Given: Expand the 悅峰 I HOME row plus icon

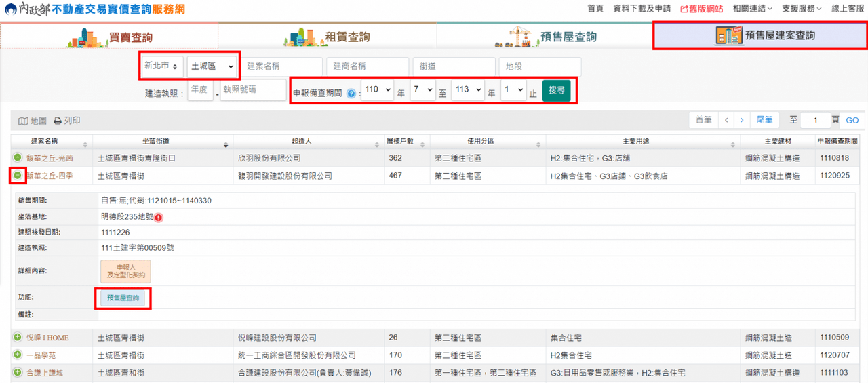Looking at the screenshot, I should [18, 337].
